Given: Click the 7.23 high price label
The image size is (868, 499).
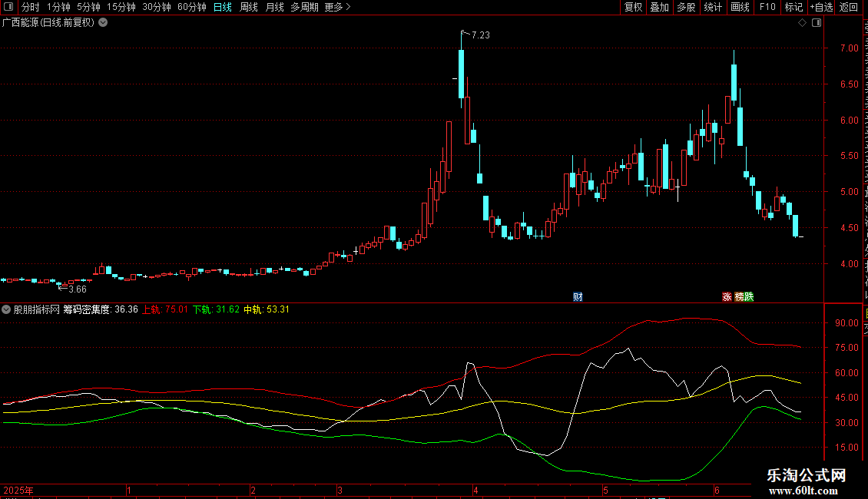Looking at the screenshot, I should (x=481, y=35).
